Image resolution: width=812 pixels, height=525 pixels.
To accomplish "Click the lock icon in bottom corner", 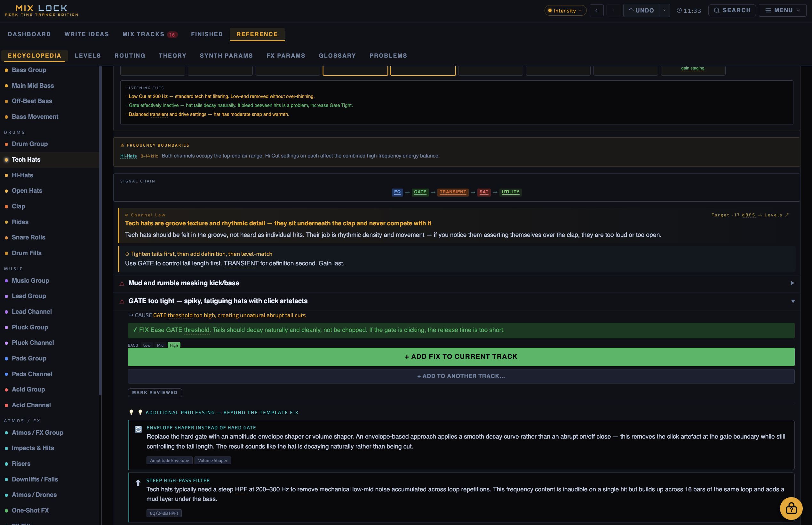I will pyautogui.click(x=791, y=508).
